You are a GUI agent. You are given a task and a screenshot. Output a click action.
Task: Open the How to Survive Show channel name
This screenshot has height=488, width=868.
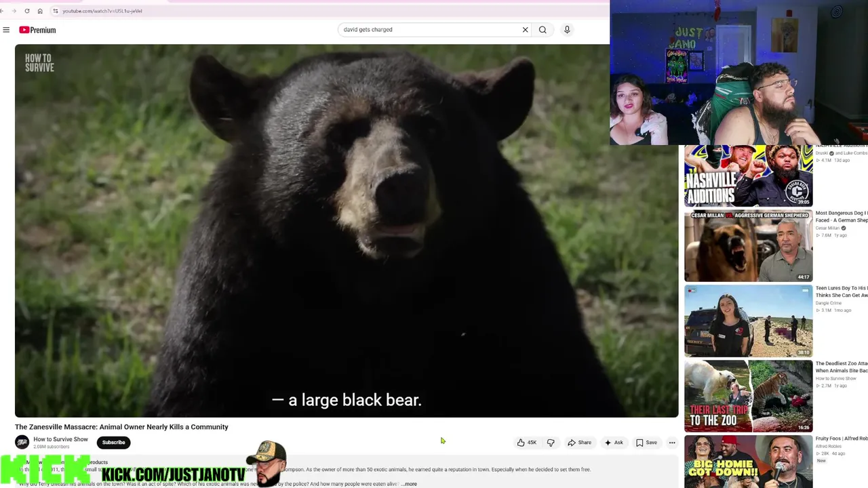61,439
